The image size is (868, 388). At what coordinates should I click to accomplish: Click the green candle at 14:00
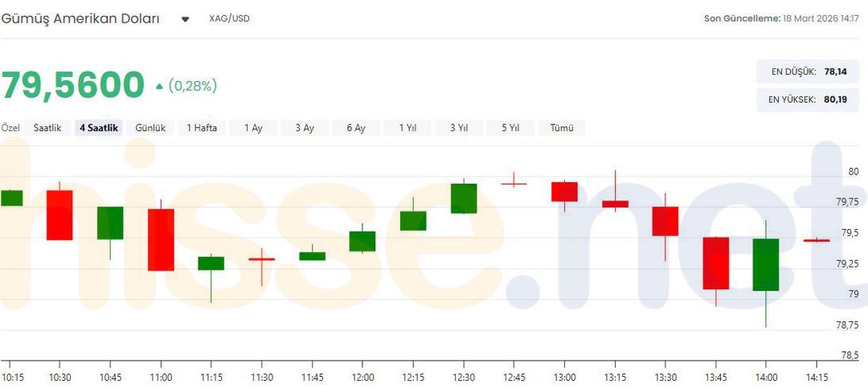click(x=766, y=264)
